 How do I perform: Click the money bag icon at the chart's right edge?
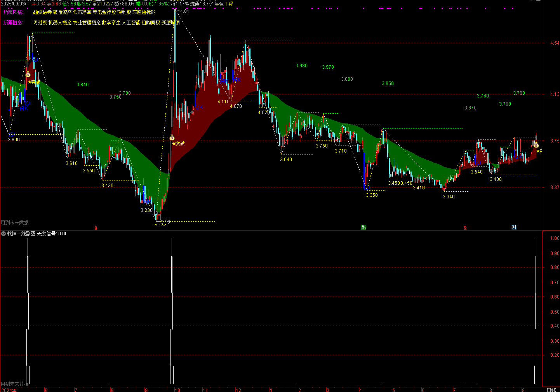click(536, 145)
